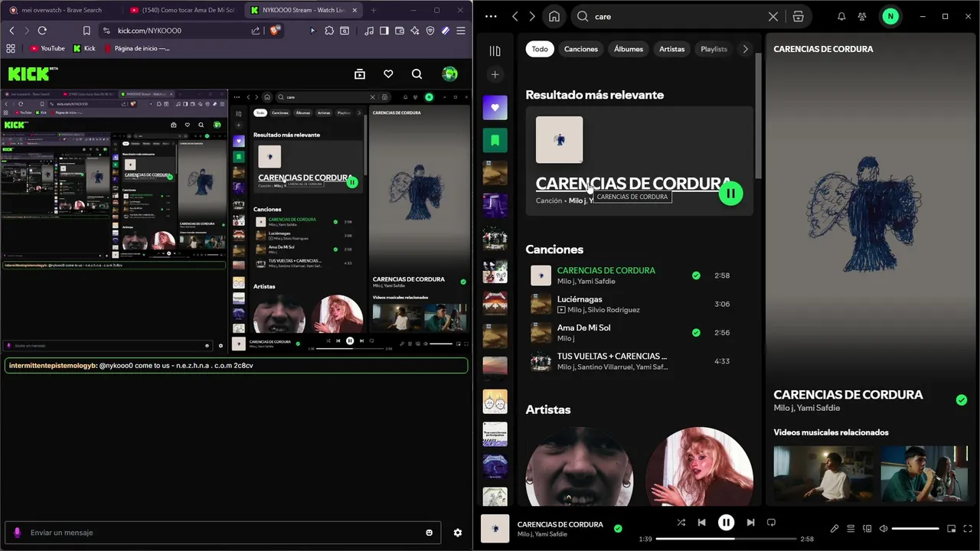Switch to 'mei overwatch - Brave Search' tab

(61, 10)
